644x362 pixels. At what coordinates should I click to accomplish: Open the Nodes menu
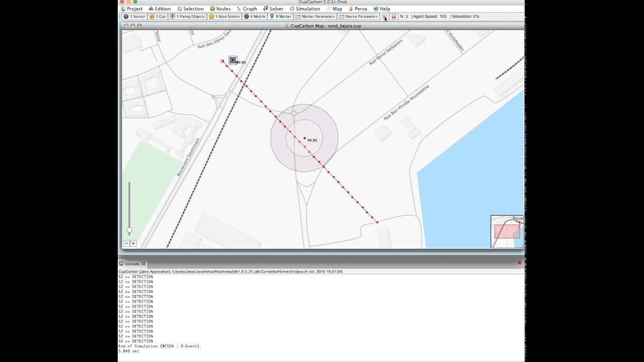220,9
